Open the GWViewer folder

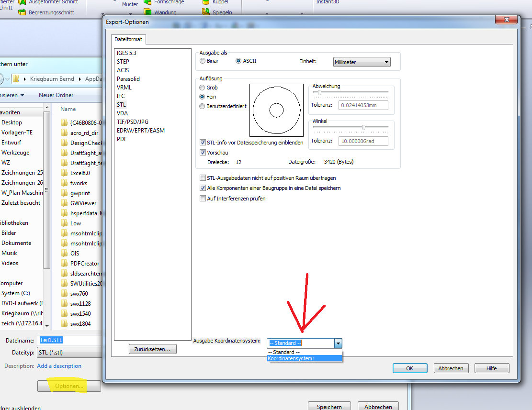click(x=79, y=203)
